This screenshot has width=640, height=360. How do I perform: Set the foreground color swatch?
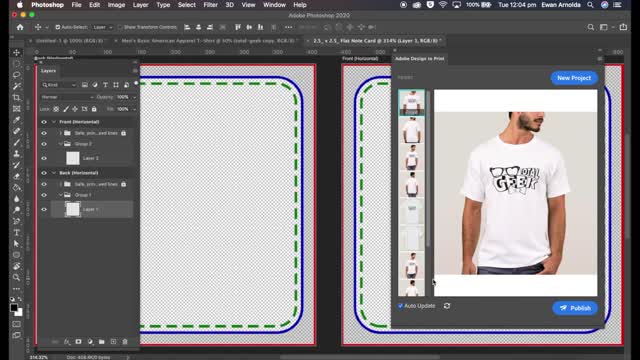pos(13,307)
